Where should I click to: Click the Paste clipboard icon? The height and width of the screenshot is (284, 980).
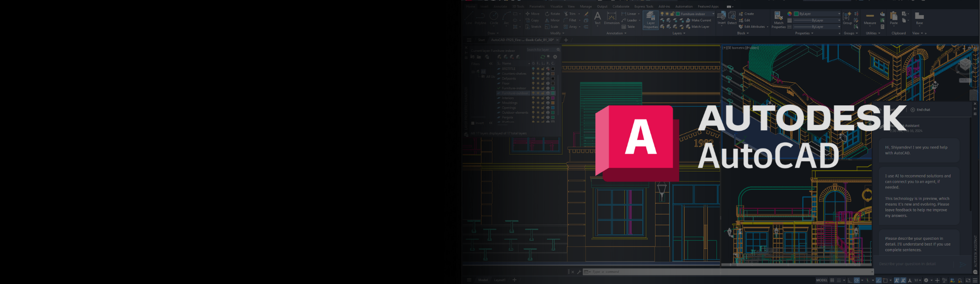click(894, 18)
